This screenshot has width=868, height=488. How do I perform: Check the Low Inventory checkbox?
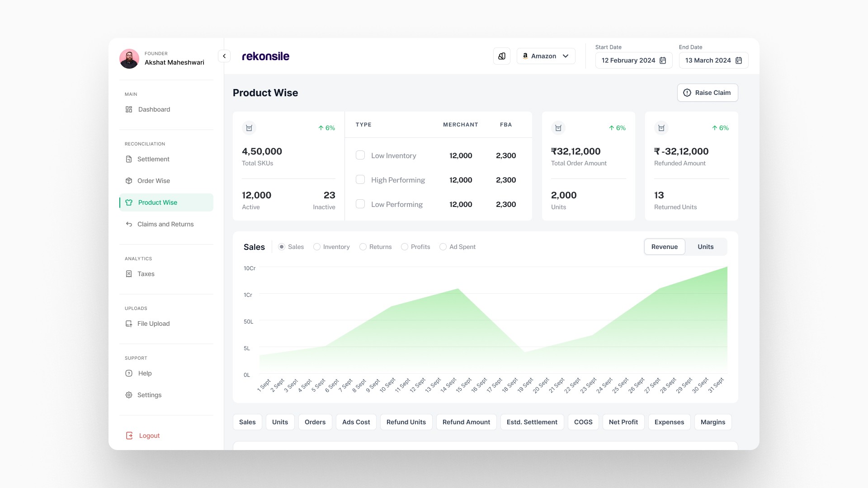(360, 155)
